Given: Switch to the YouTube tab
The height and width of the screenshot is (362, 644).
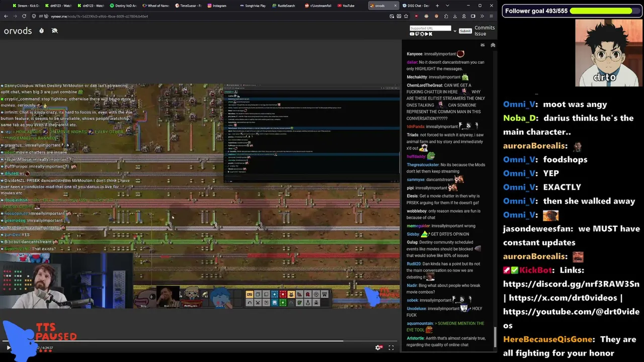Looking at the screenshot, I should [350, 6].
